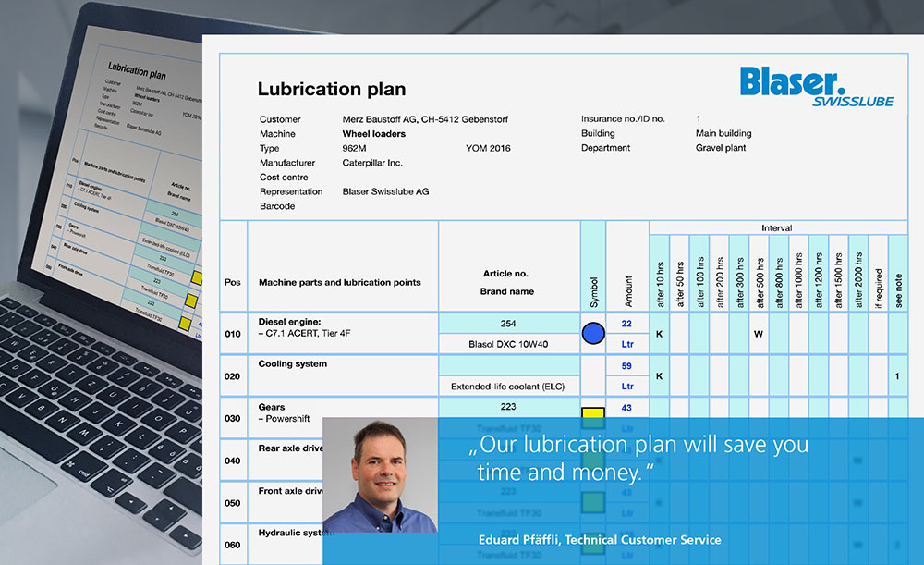Click the 'Amount' column header
924x565 pixels.
click(x=628, y=291)
